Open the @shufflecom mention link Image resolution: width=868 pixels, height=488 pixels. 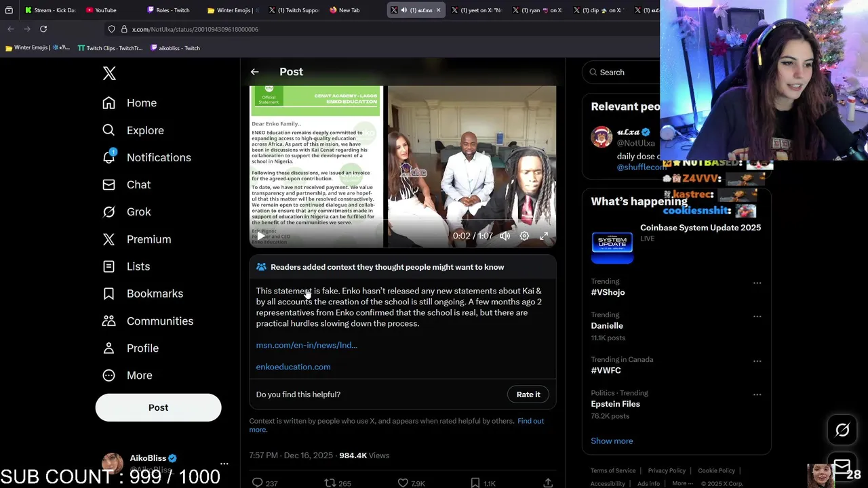tap(642, 167)
